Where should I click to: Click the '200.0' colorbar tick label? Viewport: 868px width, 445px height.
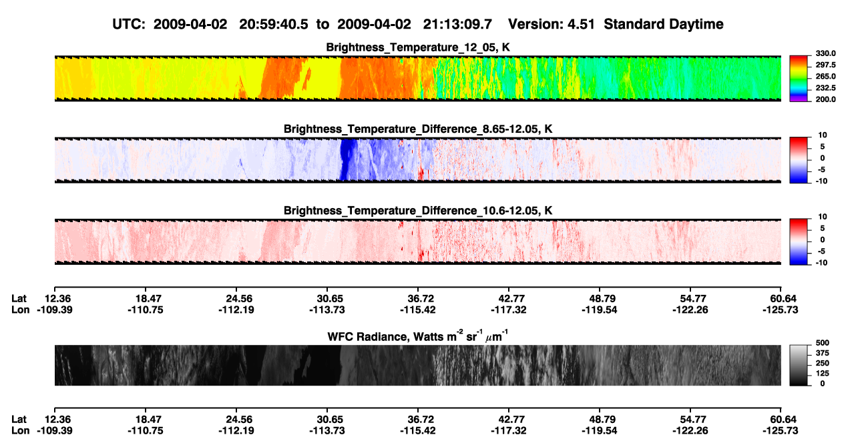click(x=826, y=99)
